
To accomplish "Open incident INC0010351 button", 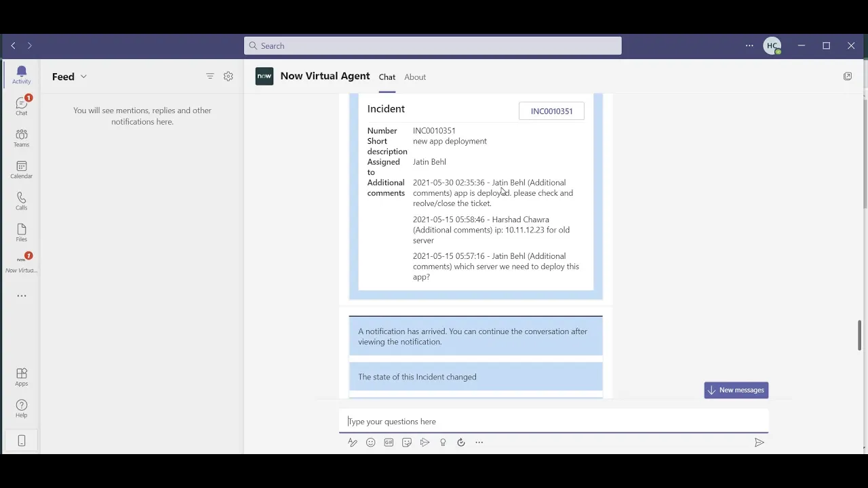I will 551,111.
